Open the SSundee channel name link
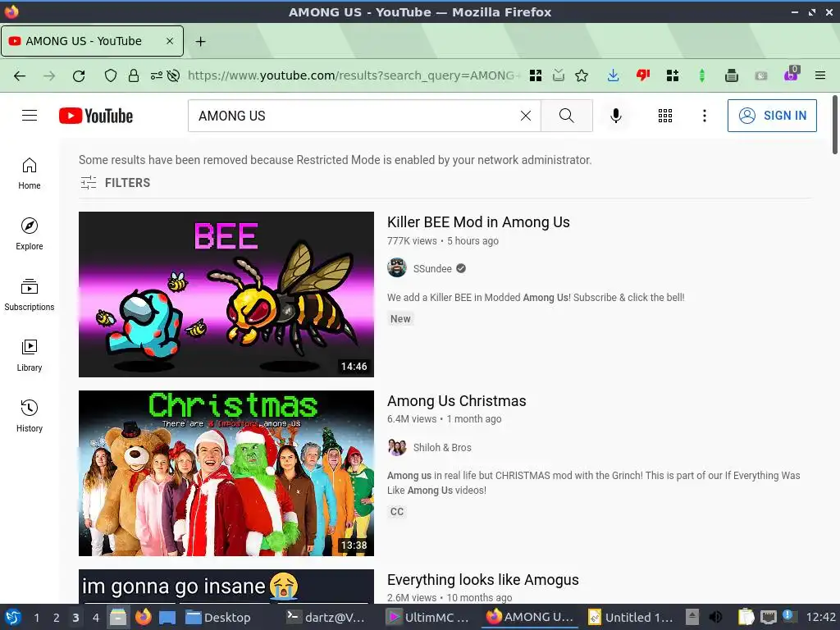Viewport: 840px width, 630px height. click(x=432, y=269)
